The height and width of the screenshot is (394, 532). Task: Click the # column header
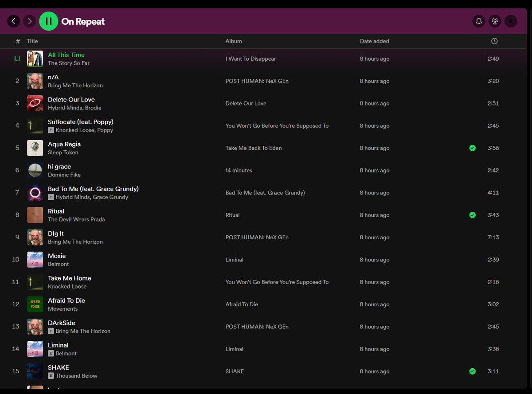point(18,41)
